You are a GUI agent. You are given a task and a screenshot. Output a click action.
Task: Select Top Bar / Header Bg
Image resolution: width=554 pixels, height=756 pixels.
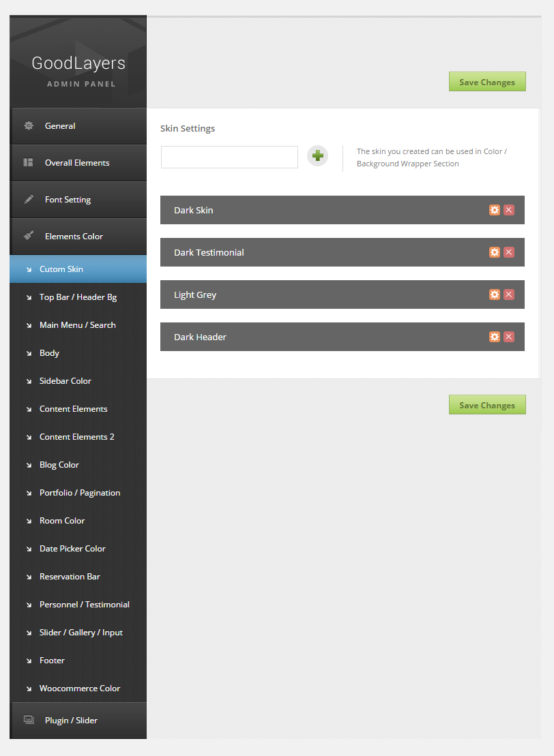(x=78, y=297)
